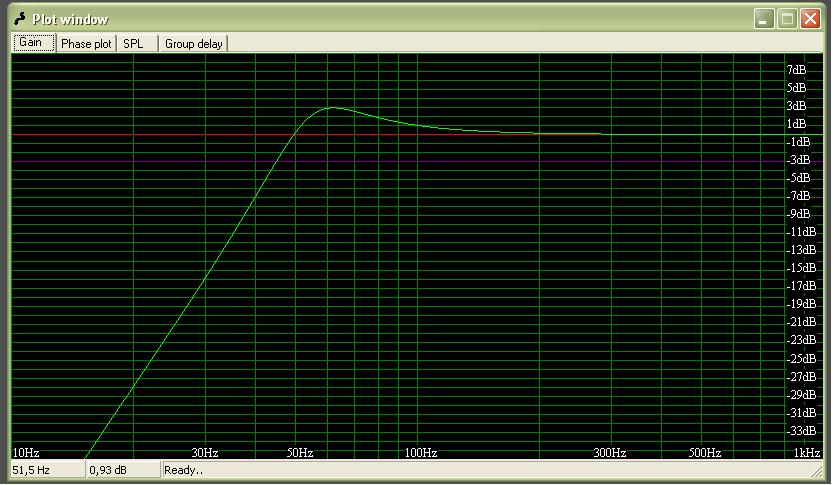833x485 pixels.
Task: Select the SPL tab
Action: pos(137,44)
